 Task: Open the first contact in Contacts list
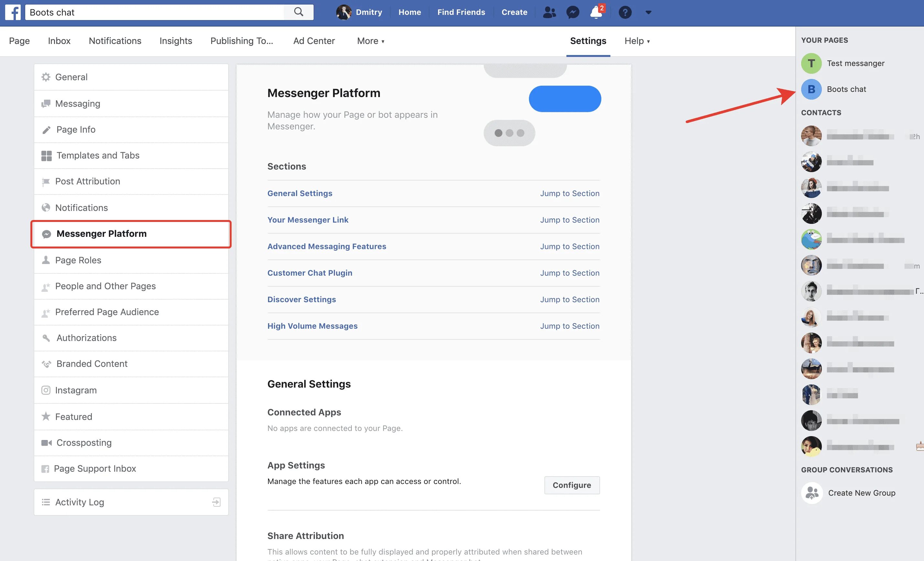point(860,136)
